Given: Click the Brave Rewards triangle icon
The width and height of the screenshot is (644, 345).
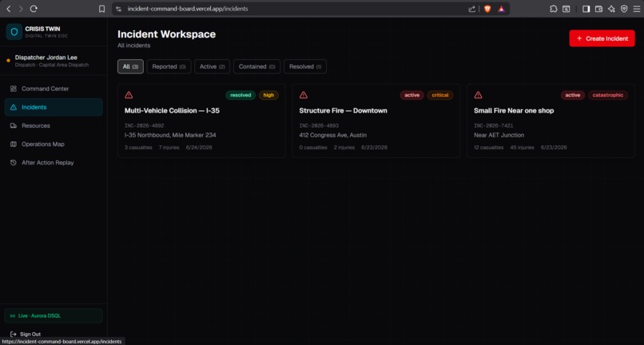Looking at the screenshot, I should (x=501, y=9).
